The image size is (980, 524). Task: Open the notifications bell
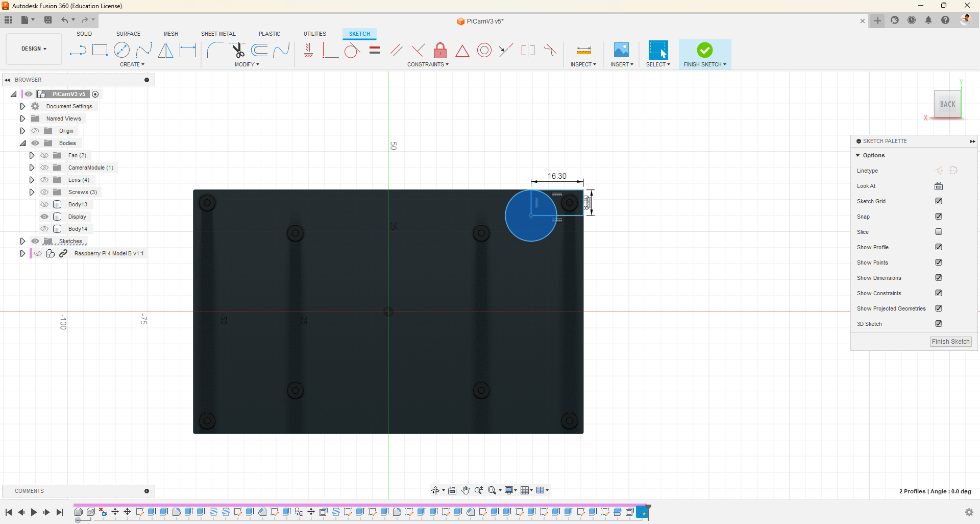(x=928, y=20)
